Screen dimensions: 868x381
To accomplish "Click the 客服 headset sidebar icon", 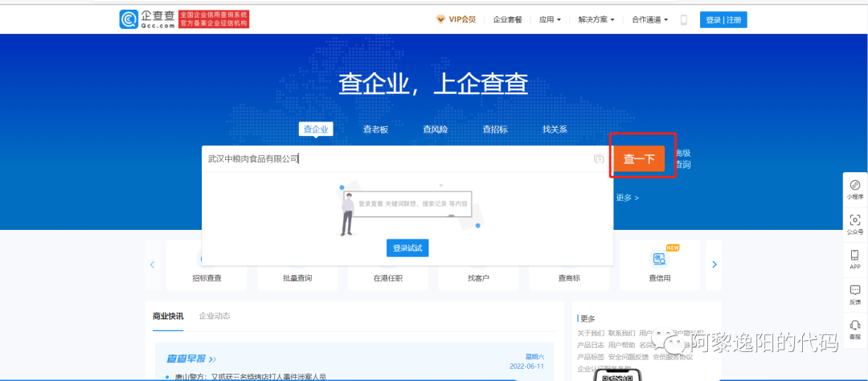I will click(x=854, y=330).
